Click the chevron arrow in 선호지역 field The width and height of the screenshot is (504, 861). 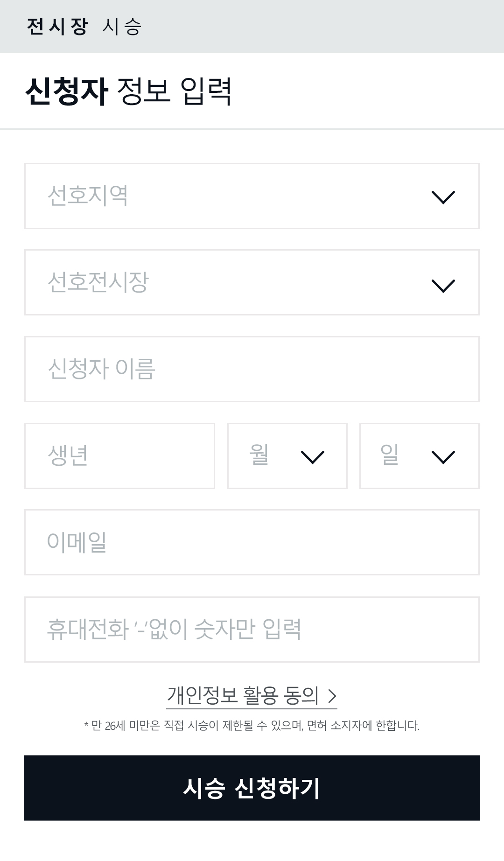pyautogui.click(x=443, y=197)
